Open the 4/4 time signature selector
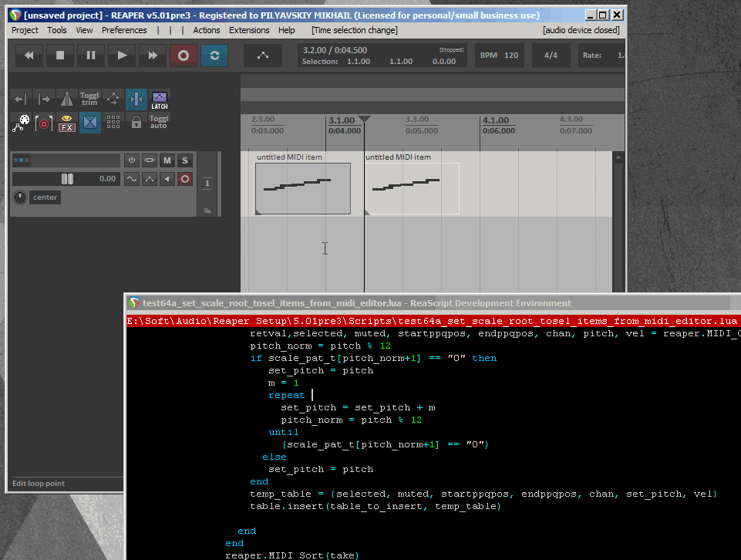Image resolution: width=741 pixels, height=560 pixels. pyautogui.click(x=551, y=56)
